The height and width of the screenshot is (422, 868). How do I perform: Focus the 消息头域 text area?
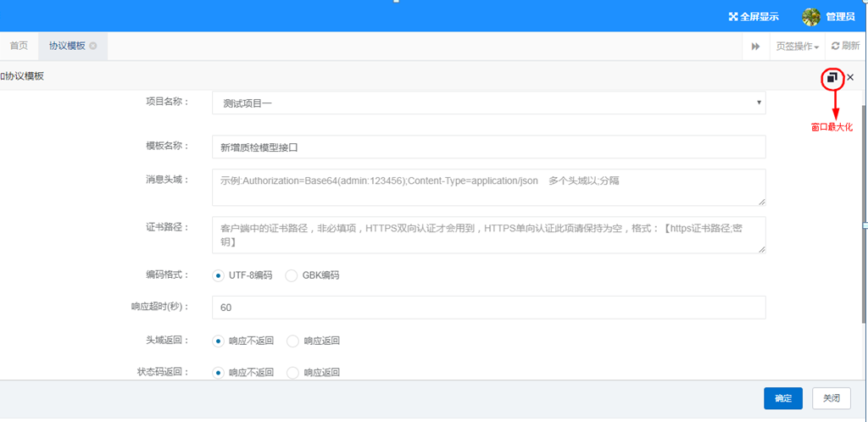coord(489,187)
